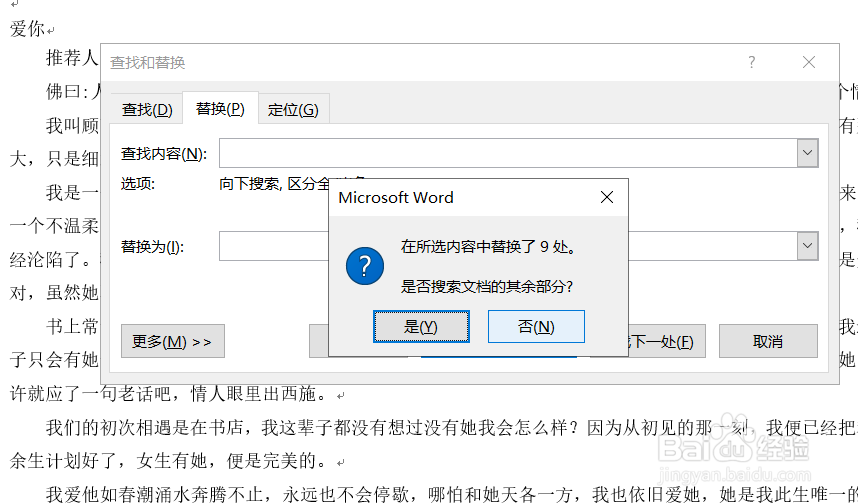
Task: Click the blue question mark icon
Action: tap(365, 266)
